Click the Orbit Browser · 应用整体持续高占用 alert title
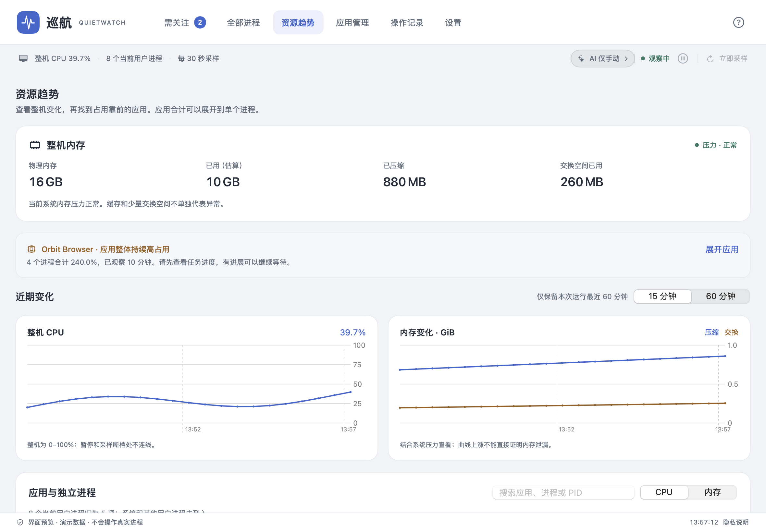The width and height of the screenshot is (766, 532). coord(105,249)
